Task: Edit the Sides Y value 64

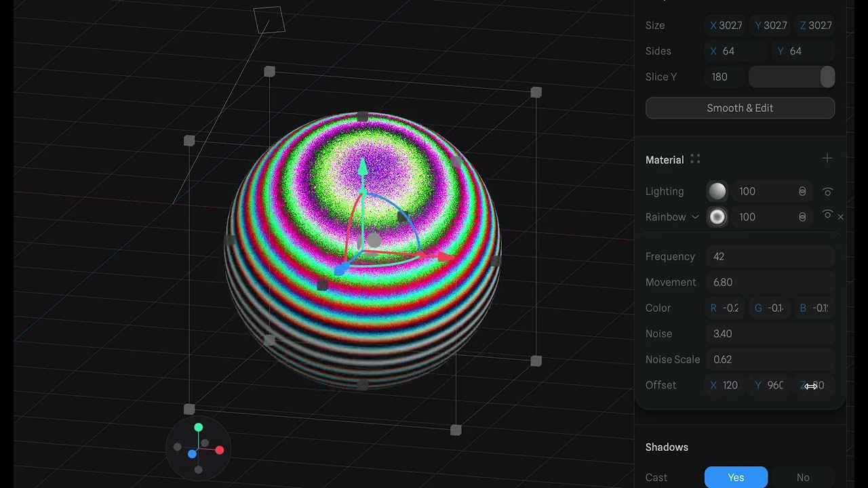Action: (x=803, y=51)
